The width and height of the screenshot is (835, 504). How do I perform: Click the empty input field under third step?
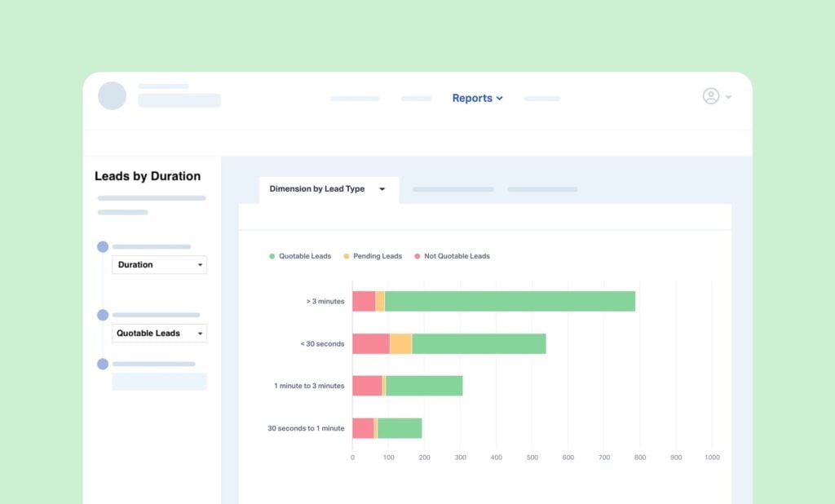pyautogui.click(x=159, y=382)
